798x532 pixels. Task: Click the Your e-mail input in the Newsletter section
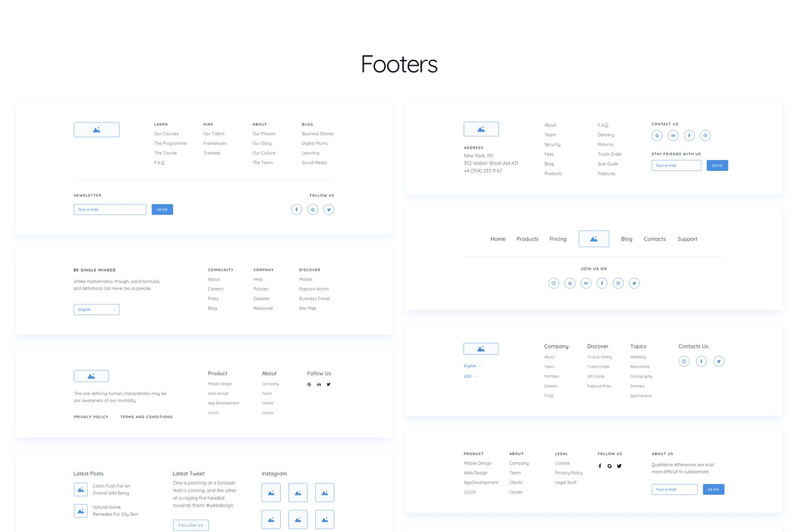(110, 209)
